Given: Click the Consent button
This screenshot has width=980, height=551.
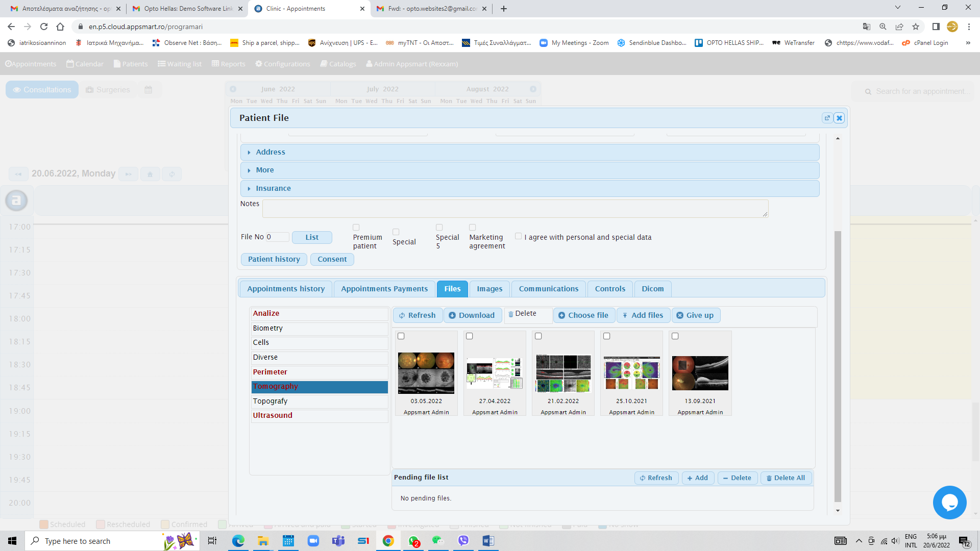Looking at the screenshot, I should pyautogui.click(x=332, y=259).
